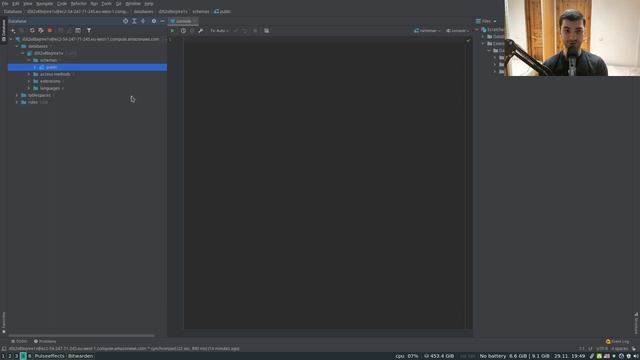
Task: Expand the access methods folder
Action: click(x=29, y=74)
